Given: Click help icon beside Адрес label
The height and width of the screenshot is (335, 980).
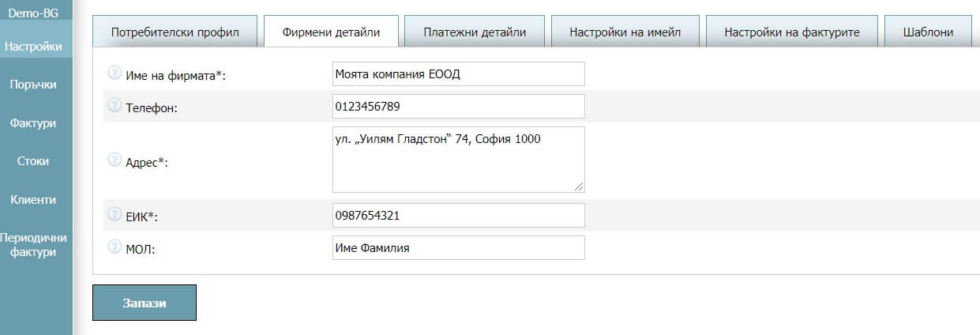Looking at the screenshot, I should pos(114,160).
